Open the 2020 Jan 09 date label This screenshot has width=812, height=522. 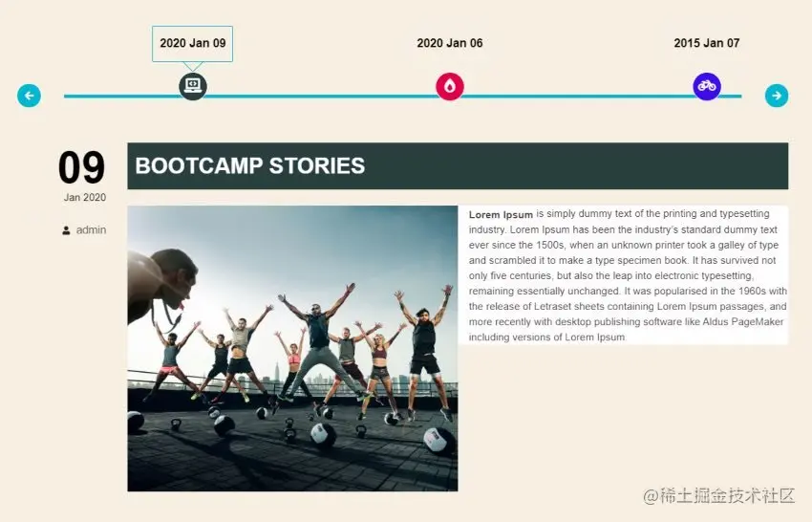coord(193,44)
